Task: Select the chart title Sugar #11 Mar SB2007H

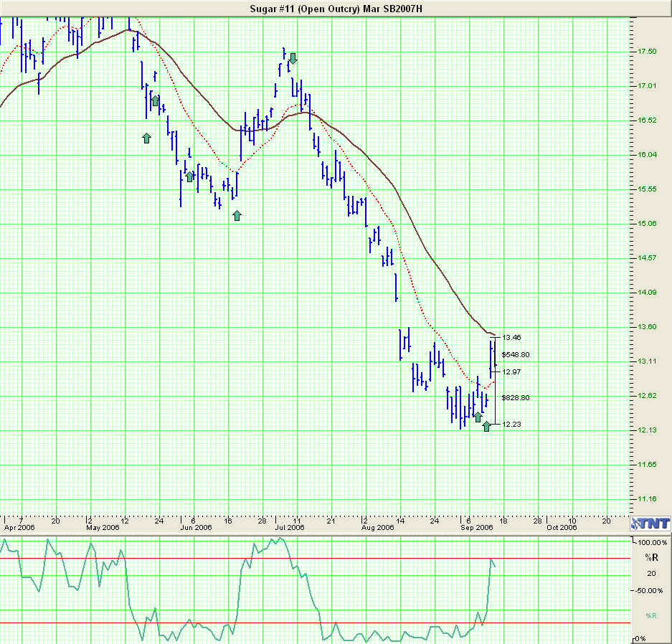Action: [336, 9]
